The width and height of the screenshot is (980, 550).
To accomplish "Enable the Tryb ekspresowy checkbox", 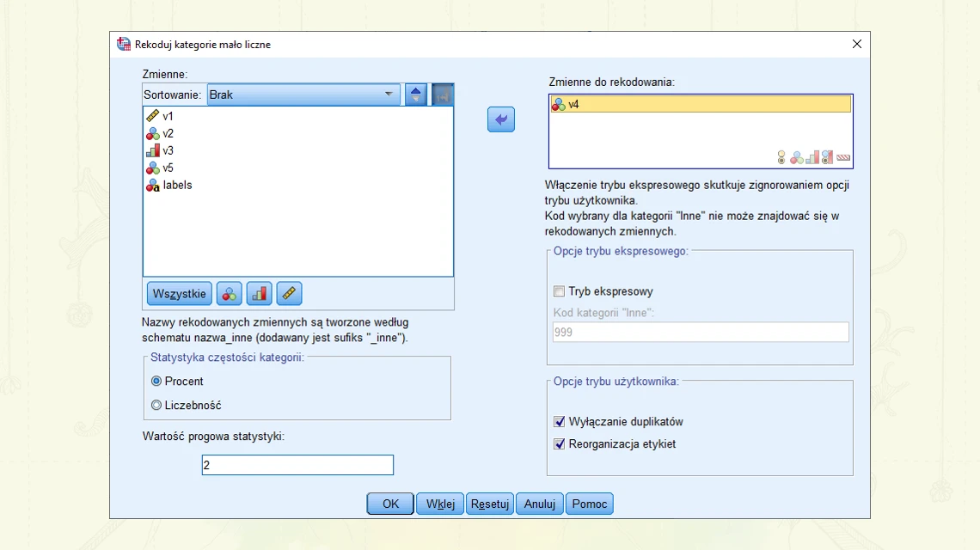I will coord(560,291).
